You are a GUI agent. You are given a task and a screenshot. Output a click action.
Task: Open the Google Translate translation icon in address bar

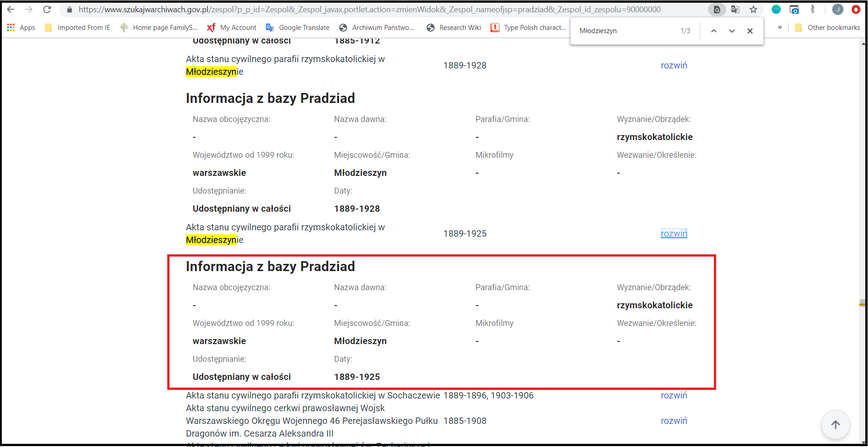(735, 9)
